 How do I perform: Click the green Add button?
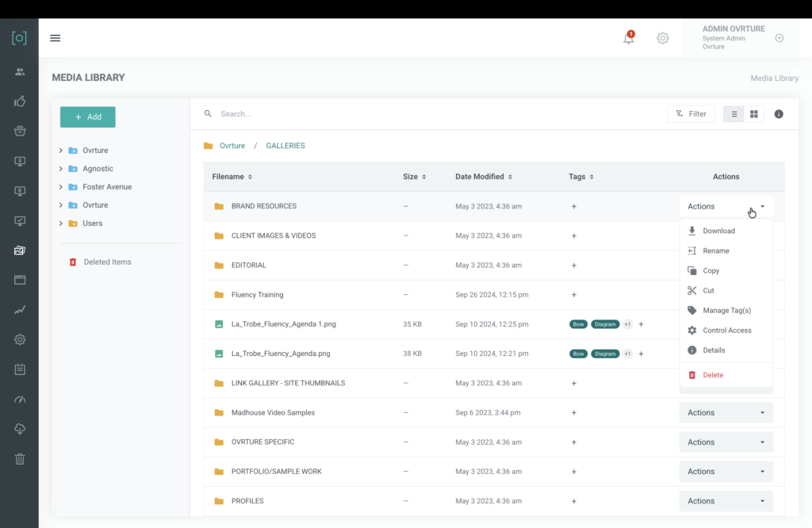pos(87,117)
